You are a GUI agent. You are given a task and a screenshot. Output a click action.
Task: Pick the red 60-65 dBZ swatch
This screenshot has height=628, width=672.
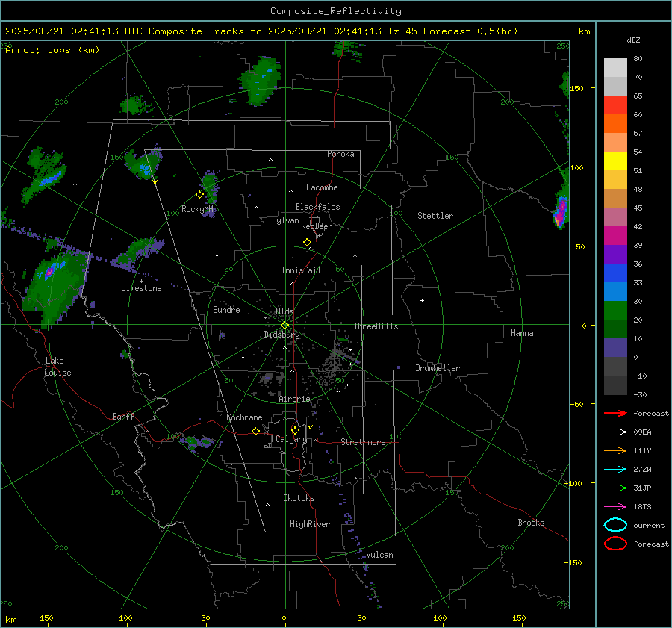[x=615, y=105]
